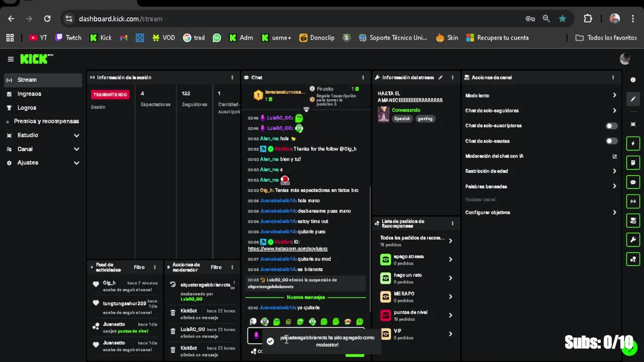644x362 pixels.
Task: Click the Spanish stream tag
Action: [402, 119]
